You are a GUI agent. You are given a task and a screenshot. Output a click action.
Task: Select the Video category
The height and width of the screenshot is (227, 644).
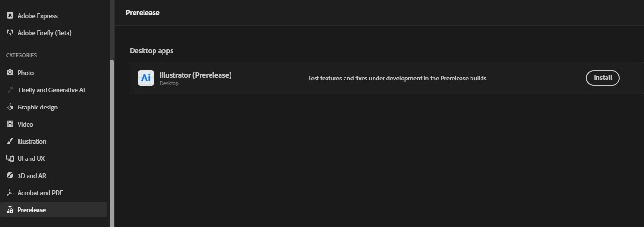pyautogui.click(x=54, y=124)
